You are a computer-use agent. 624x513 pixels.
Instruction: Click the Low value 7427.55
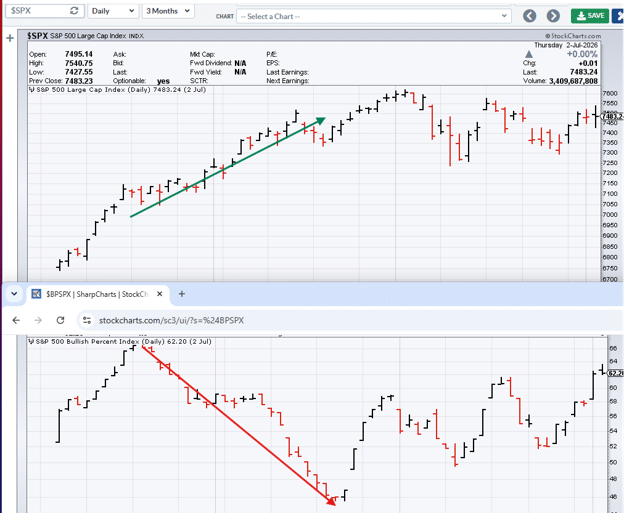coord(79,72)
